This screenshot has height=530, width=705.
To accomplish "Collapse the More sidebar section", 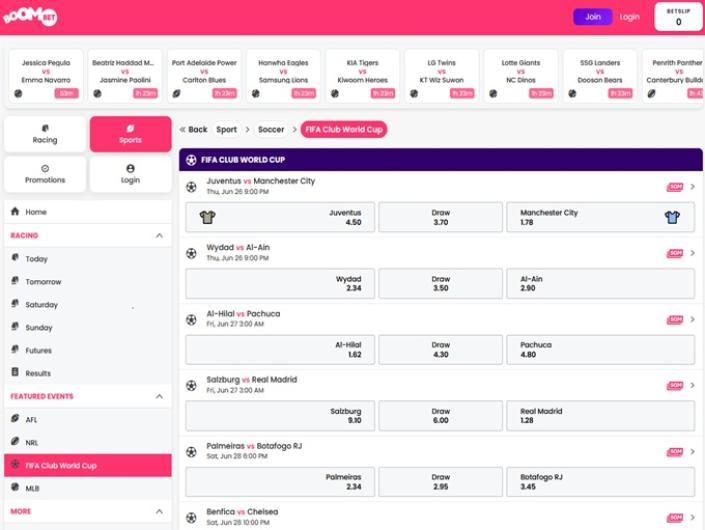I will [x=159, y=511].
